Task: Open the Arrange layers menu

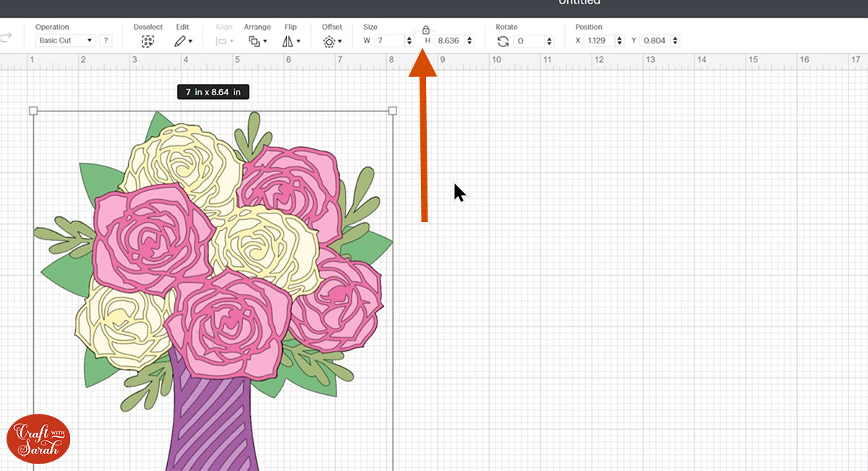Action: coord(257,41)
